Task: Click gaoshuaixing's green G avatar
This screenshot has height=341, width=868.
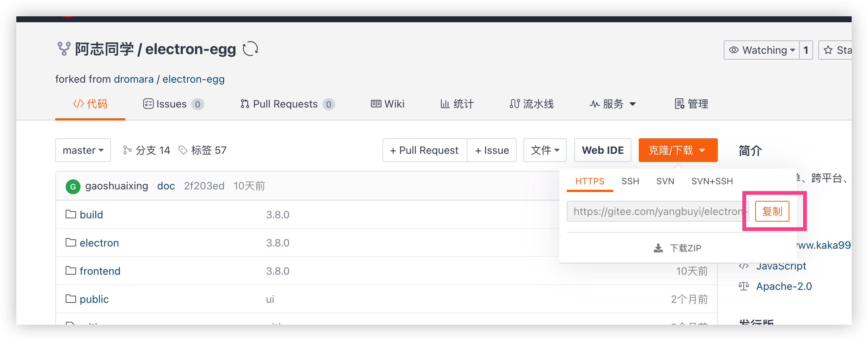Action: [x=73, y=186]
